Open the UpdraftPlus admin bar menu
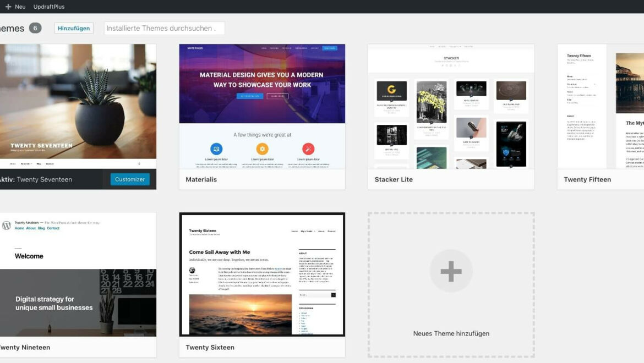644x363 pixels. 49,7
